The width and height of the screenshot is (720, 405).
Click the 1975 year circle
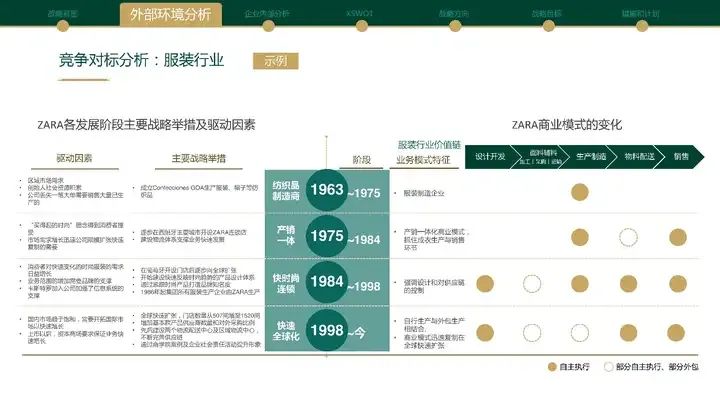pos(326,236)
